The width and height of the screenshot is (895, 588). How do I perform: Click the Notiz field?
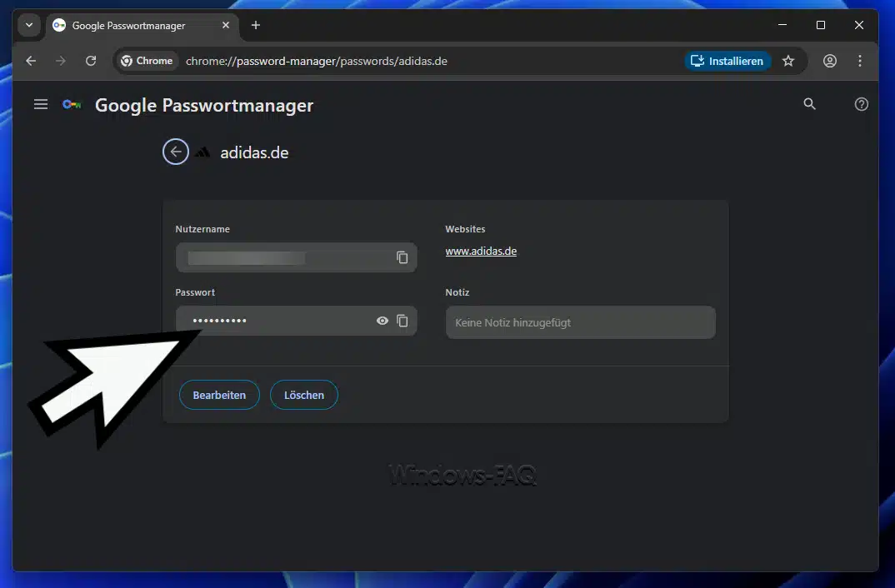[580, 322]
